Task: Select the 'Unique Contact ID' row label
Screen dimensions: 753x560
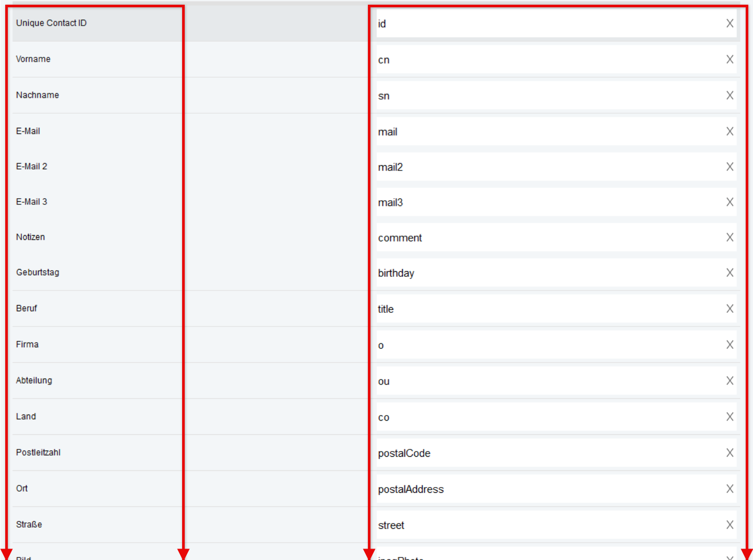Action: click(x=51, y=23)
